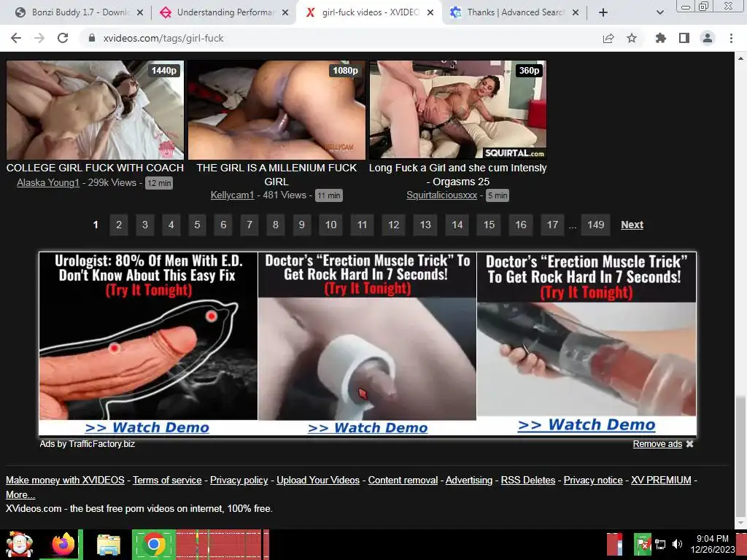Open results page 8
Screen dimensions: 747x560
(x=275, y=225)
